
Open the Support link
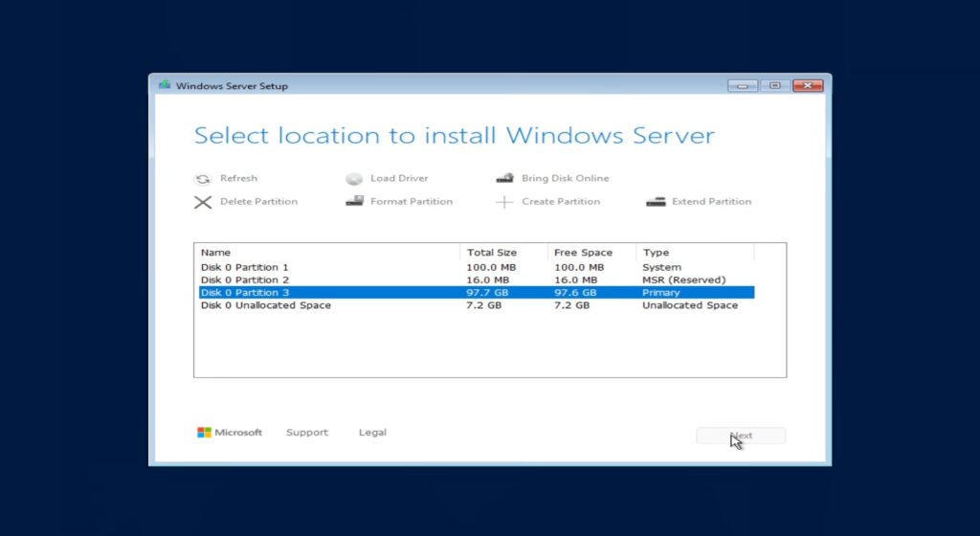[x=307, y=433]
